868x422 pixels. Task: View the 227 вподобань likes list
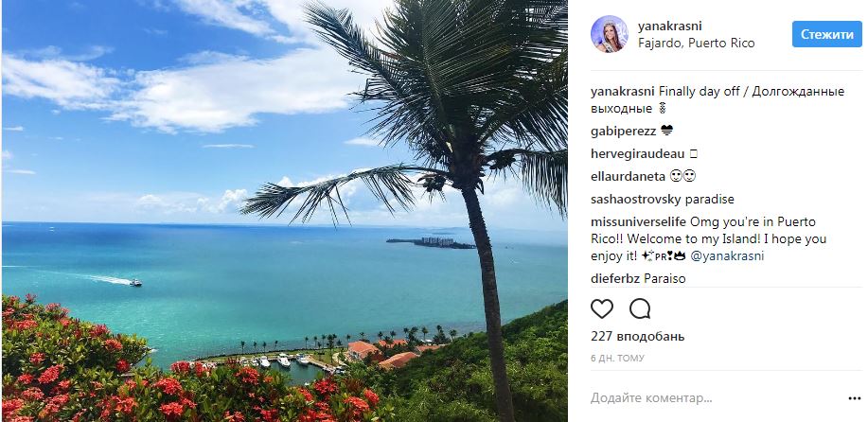click(638, 336)
